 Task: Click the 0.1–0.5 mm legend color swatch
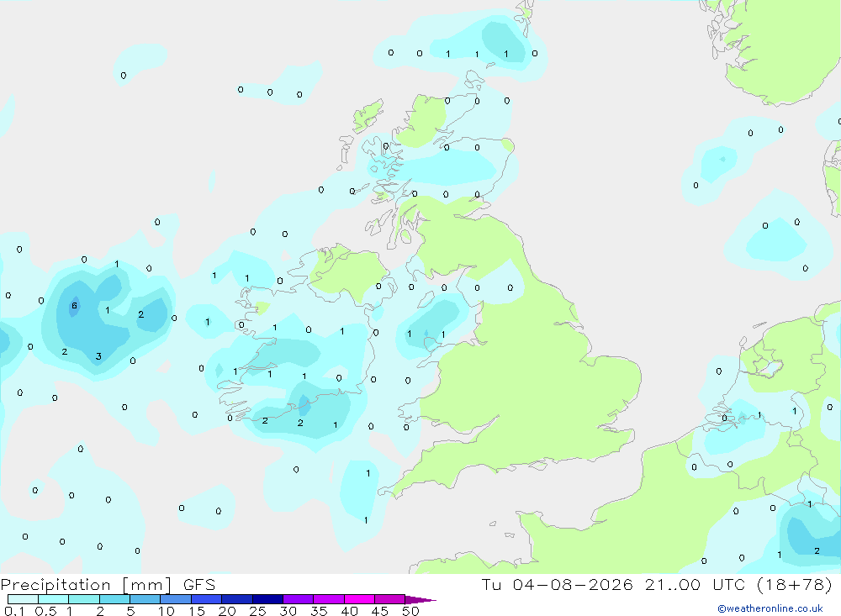click(x=23, y=599)
